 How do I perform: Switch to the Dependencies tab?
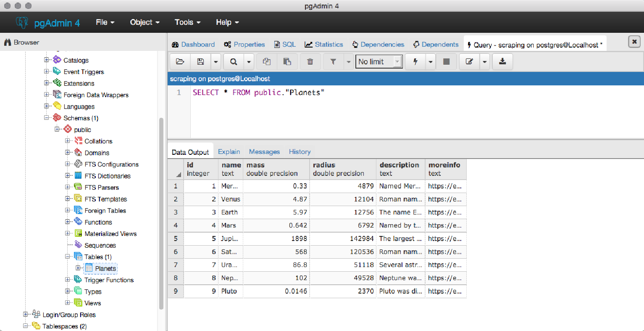coord(378,45)
